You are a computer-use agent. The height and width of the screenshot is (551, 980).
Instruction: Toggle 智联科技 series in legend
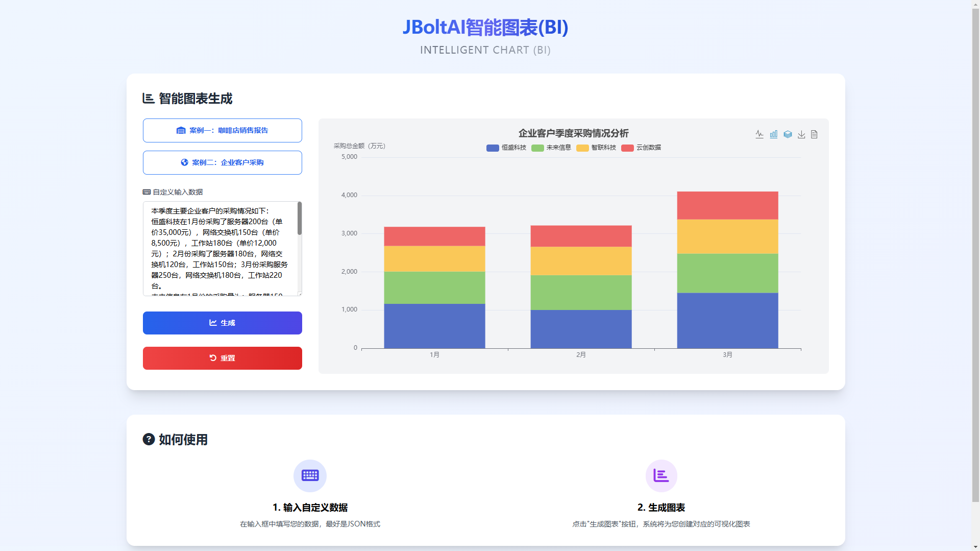coord(596,148)
